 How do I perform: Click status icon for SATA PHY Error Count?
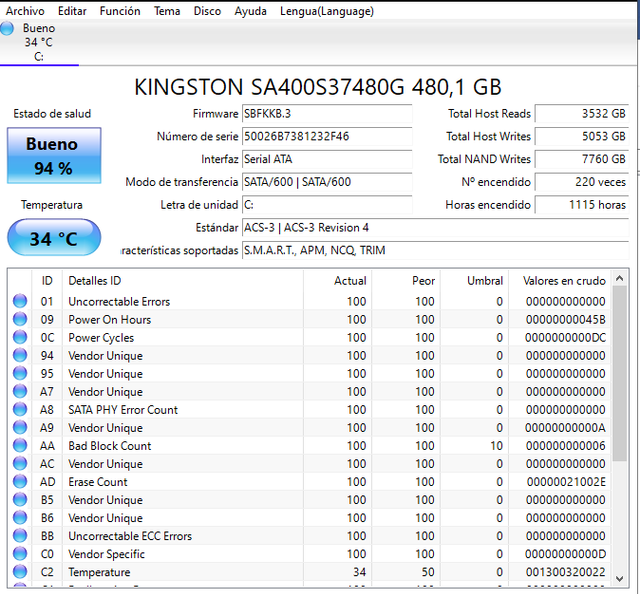(x=20, y=409)
